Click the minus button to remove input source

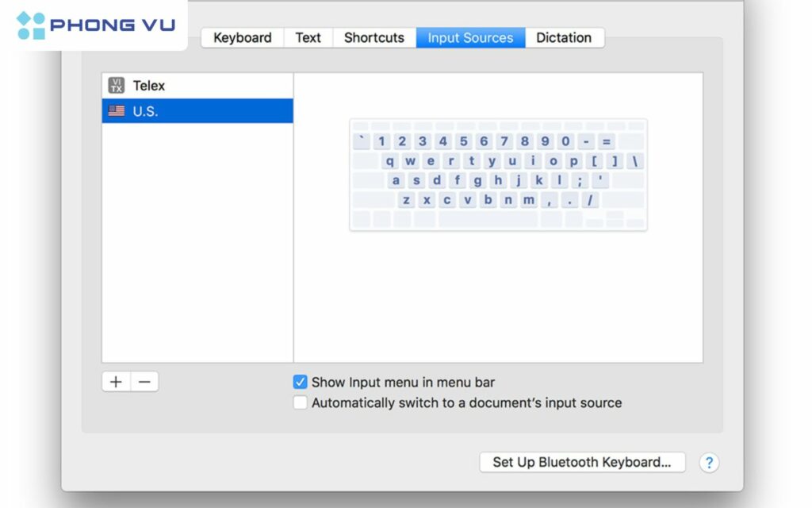(x=144, y=382)
